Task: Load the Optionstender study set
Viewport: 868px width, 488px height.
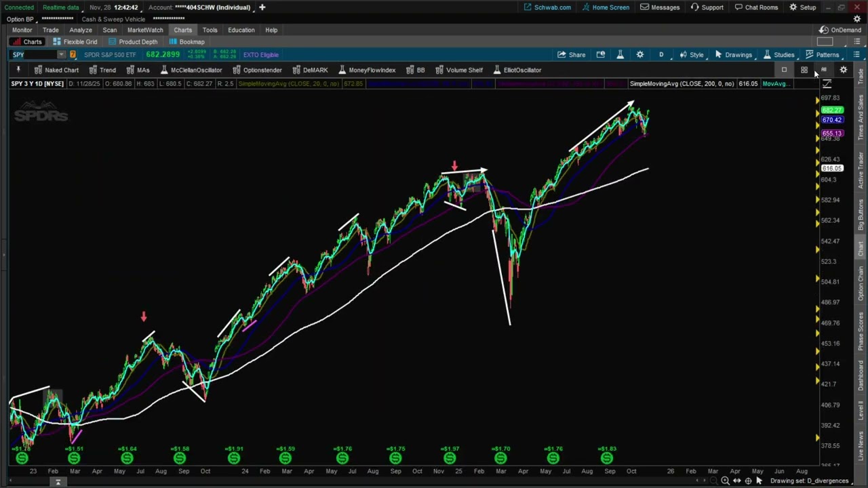Action: [x=257, y=70]
